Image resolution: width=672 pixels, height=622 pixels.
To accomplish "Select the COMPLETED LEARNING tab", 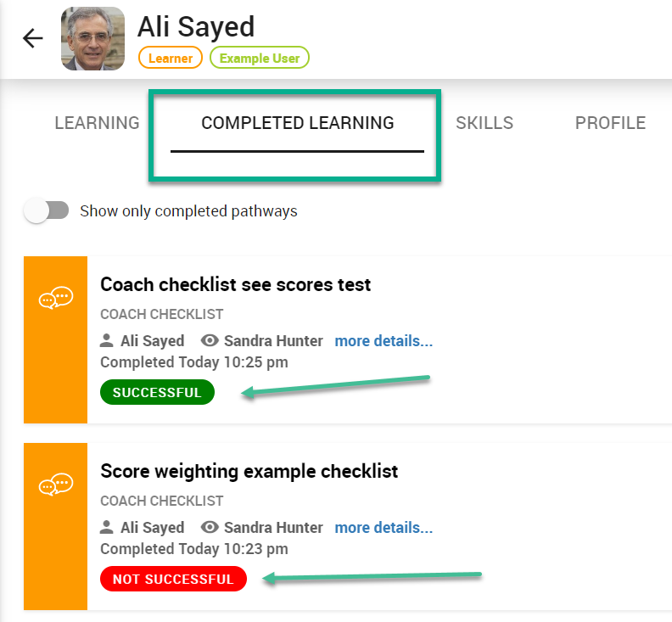I will click(298, 123).
